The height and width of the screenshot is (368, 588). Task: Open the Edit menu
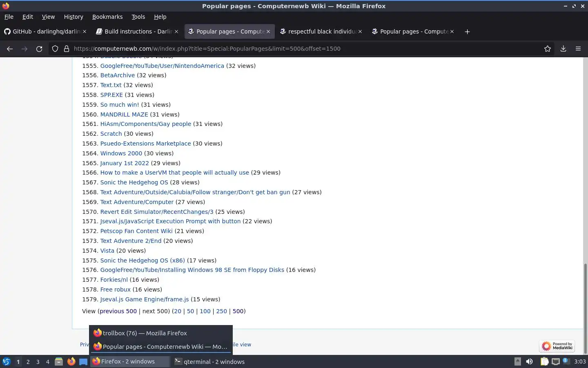(x=28, y=17)
